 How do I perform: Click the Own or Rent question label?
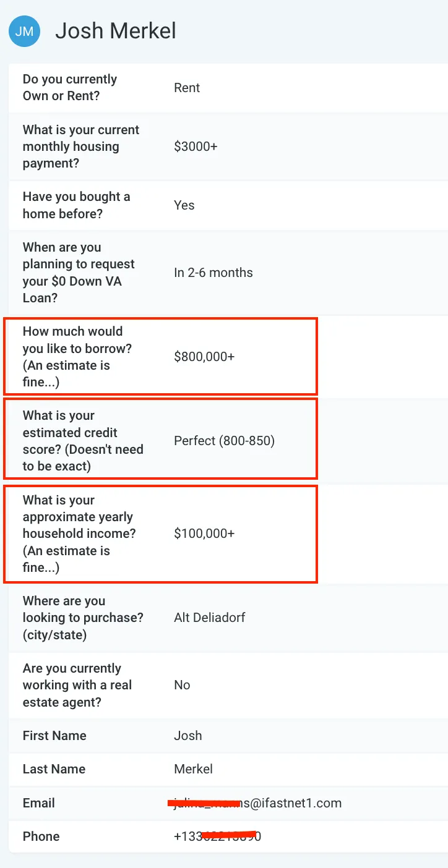[x=70, y=88]
